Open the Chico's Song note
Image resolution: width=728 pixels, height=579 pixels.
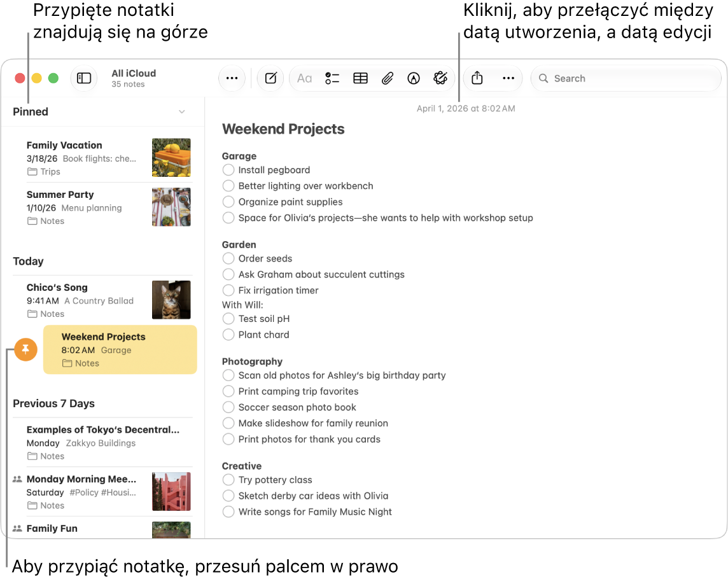coord(102,300)
